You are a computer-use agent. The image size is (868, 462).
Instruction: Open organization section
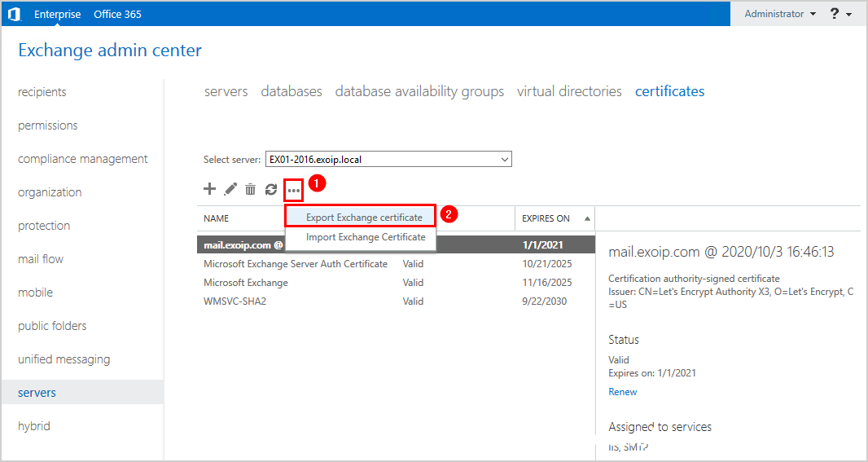click(x=50, y=192)
